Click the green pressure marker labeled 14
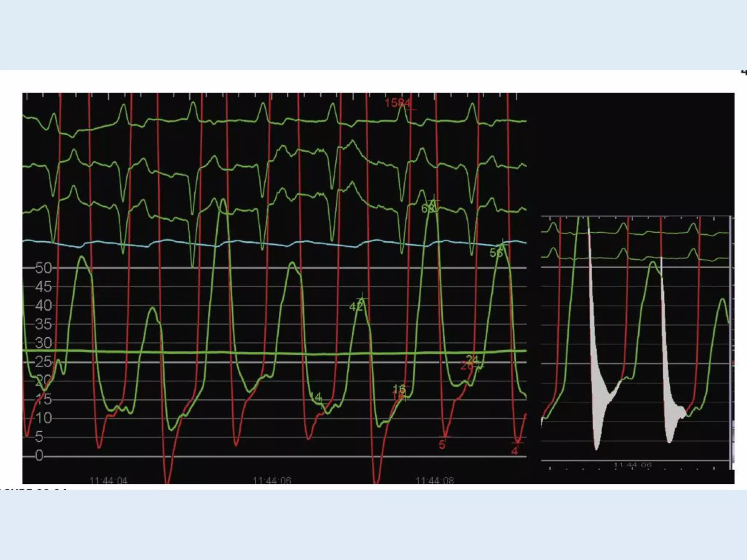Viewport: 747px width, 560px height. click(316, 397)
